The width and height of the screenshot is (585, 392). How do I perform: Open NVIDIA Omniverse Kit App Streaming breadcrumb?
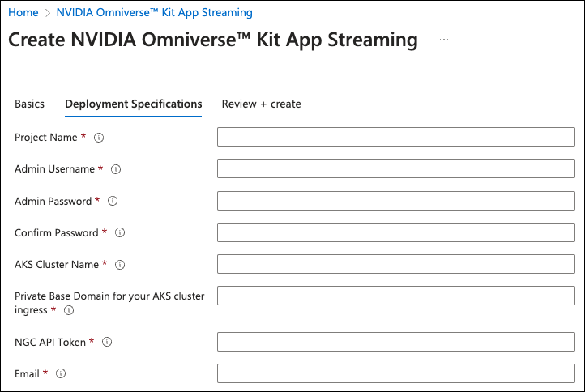(155, 12)
